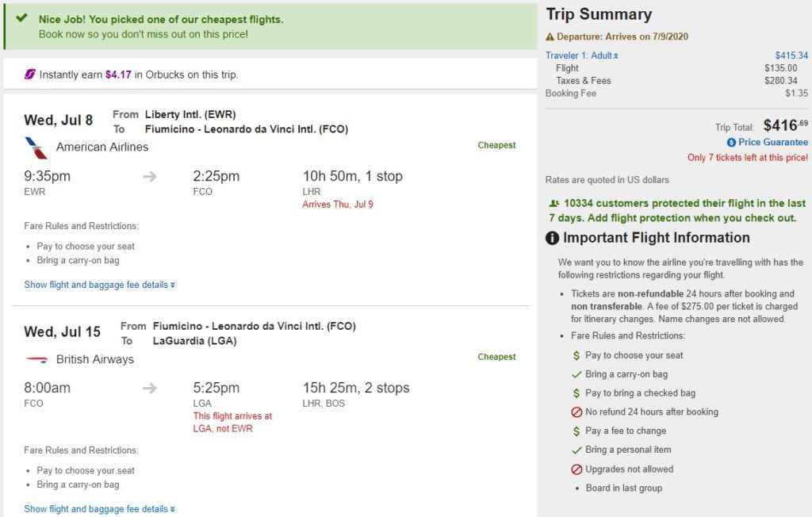Click the dollar icon beside Pay to choose your seat

(576, 356)
